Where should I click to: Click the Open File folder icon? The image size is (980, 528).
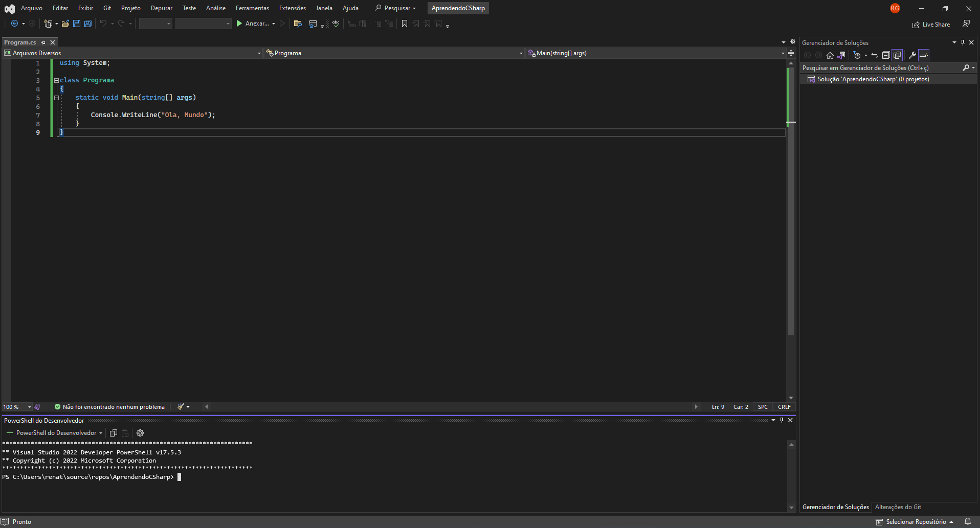coord(65,24)
